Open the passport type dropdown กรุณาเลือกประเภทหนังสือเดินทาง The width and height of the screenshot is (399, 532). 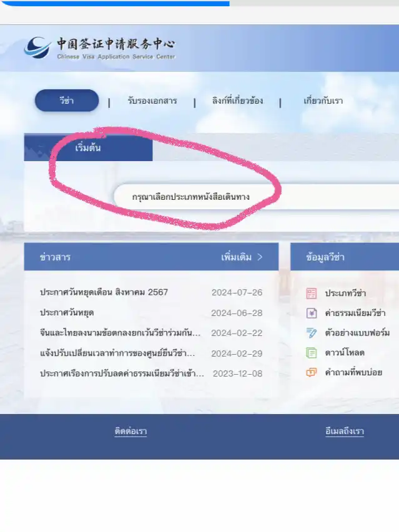[256, 197]
